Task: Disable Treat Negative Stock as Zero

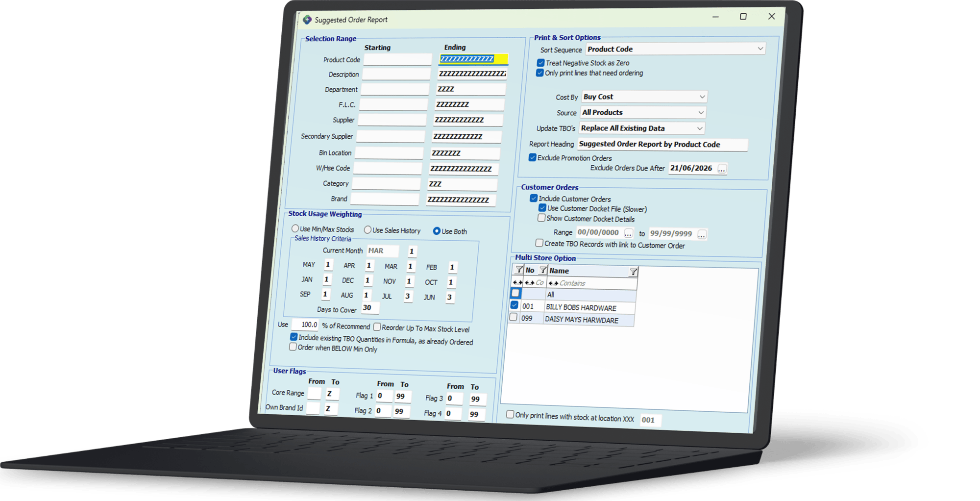Action: point(540,63)
